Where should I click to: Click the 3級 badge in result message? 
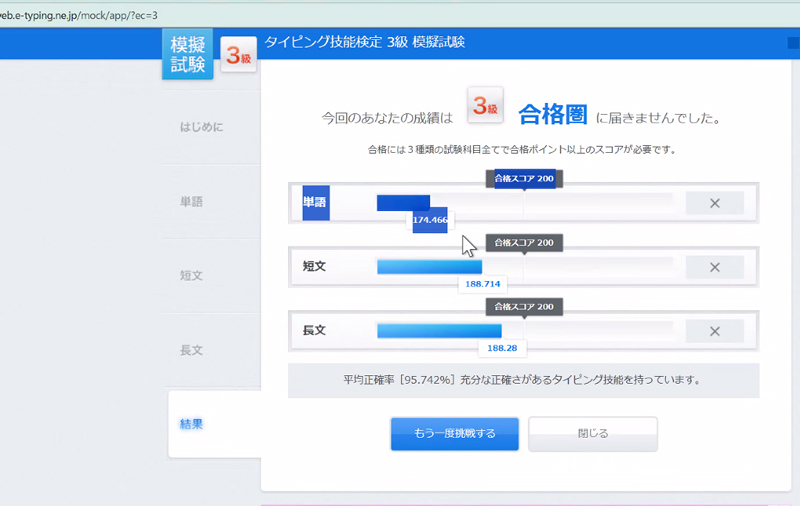486,107
